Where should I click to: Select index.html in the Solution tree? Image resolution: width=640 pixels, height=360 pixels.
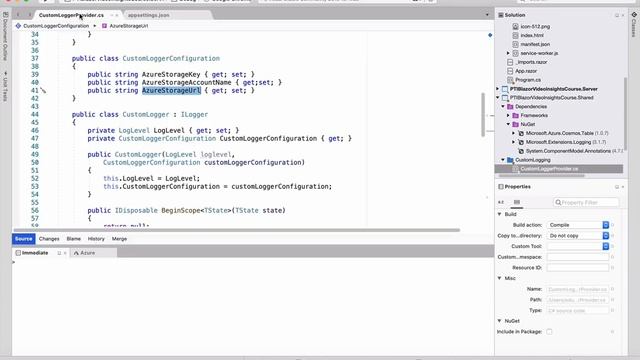[532, 36]
